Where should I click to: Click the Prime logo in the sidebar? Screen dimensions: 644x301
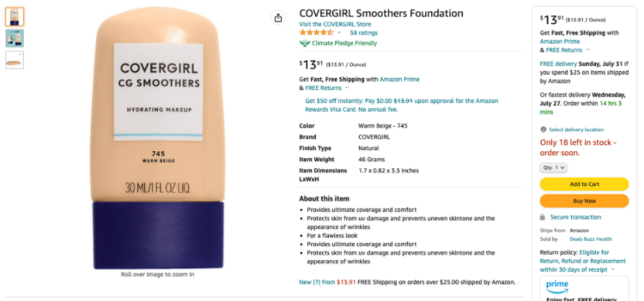point(557,287)
